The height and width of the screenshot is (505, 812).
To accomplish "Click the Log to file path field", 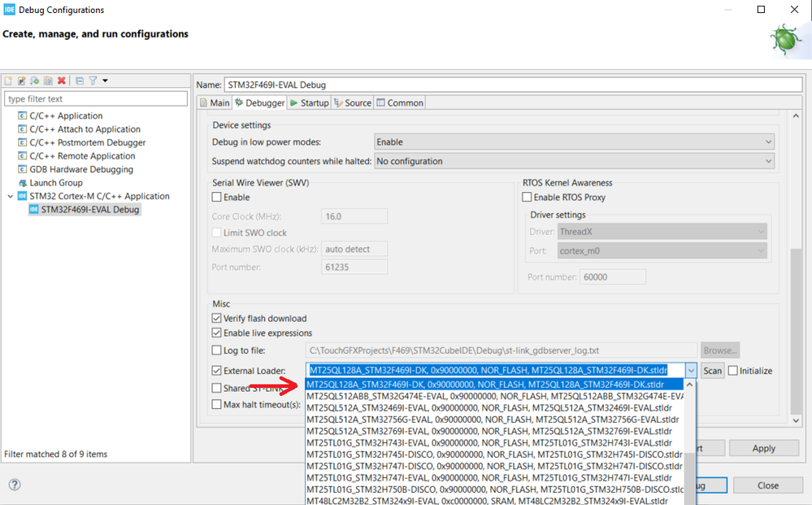I will 501,350.
